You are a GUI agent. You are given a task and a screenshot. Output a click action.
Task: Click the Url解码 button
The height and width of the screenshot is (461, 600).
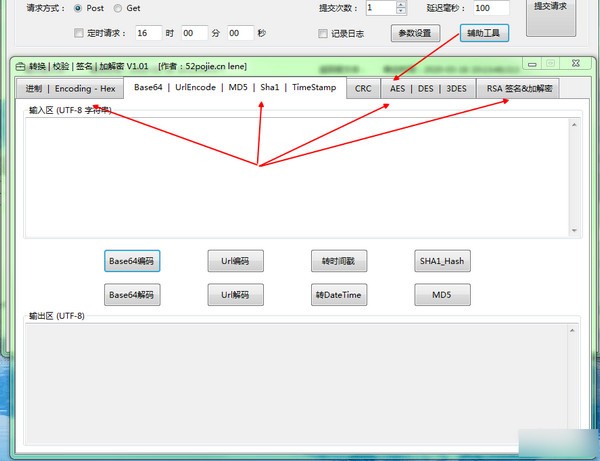coord(235,295)
